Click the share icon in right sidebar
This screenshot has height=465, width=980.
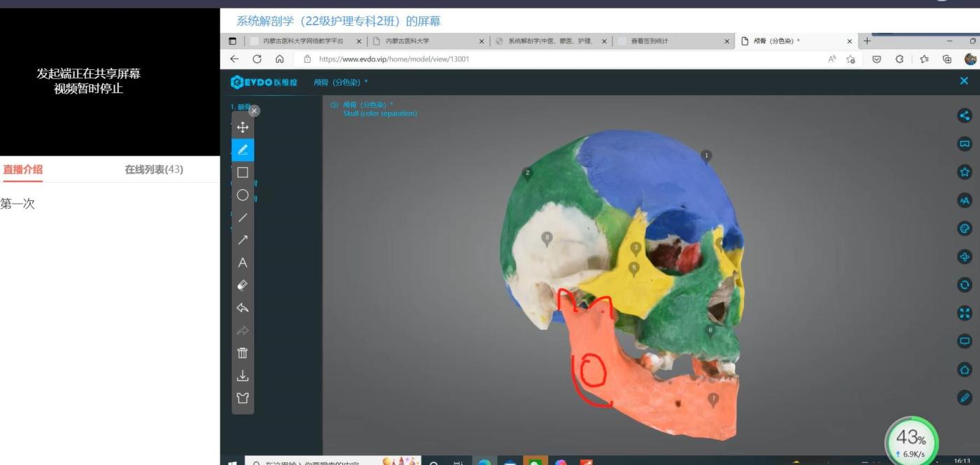coord(965,116)
